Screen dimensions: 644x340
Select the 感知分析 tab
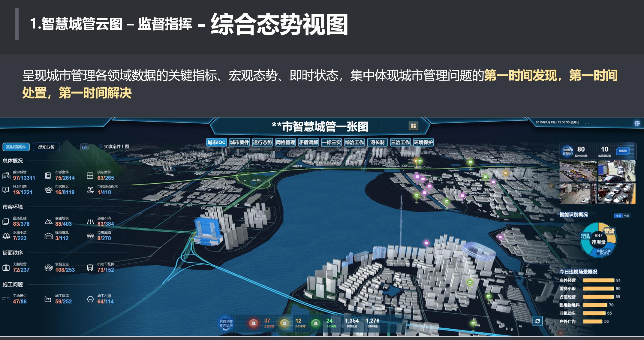click(46, 147)
